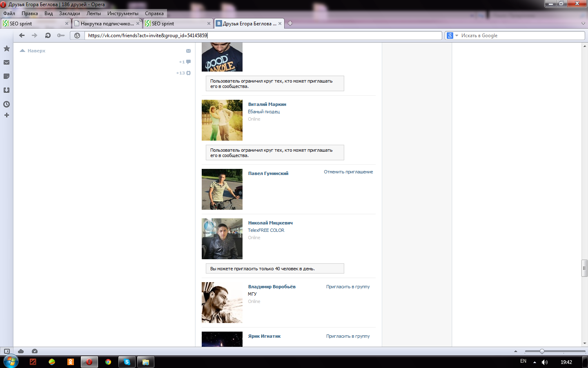Switch to the second SEO sprint tab

point(178,23)
